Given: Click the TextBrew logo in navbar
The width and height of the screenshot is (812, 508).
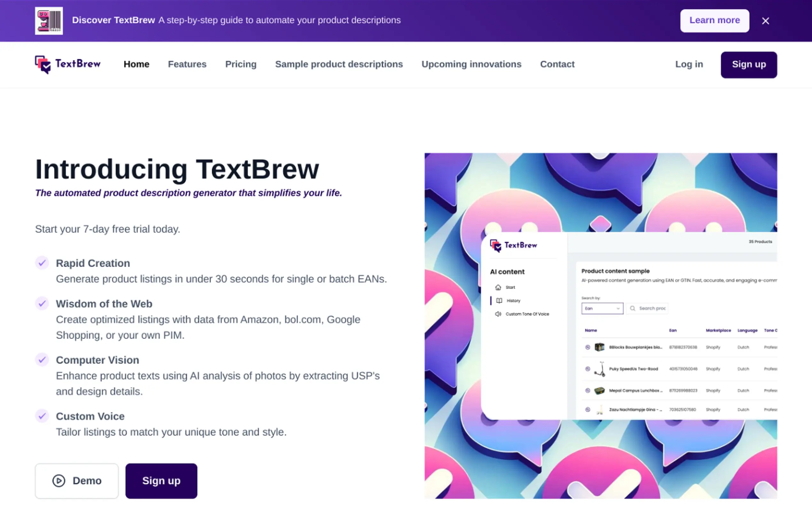Looking at the screenshot, I should (x=67, y=64).
